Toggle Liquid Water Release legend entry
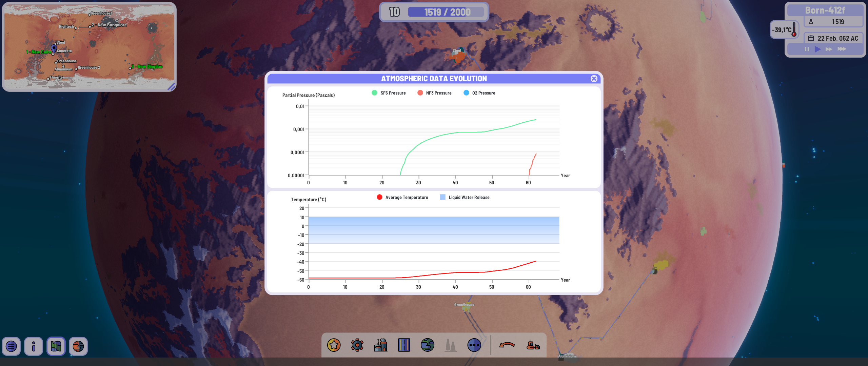Screen dimensions: 868x366 click(x=465, y=197)
